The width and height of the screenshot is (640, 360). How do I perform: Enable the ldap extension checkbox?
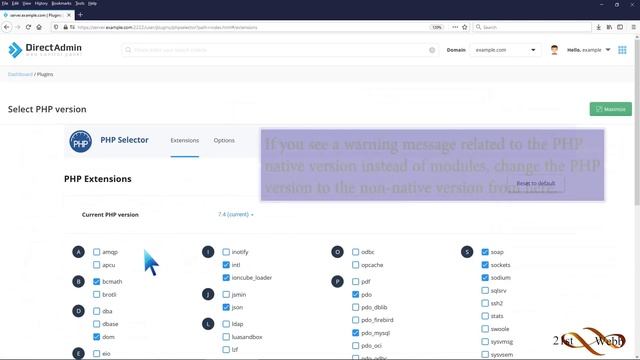226,324
